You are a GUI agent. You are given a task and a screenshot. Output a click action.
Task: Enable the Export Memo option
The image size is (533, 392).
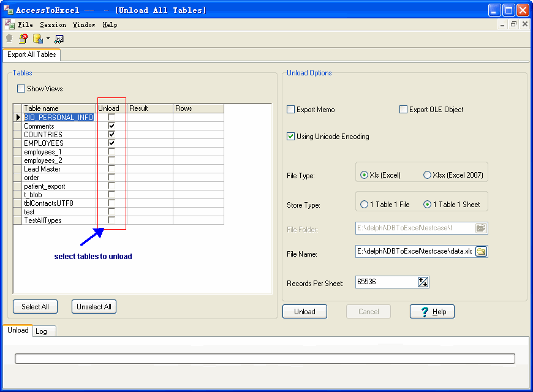pos(290,110)
